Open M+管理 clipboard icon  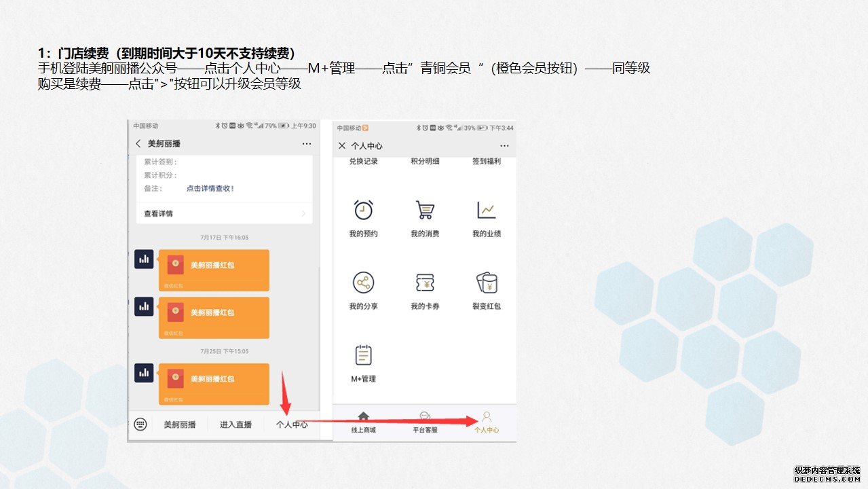point(364,355)
